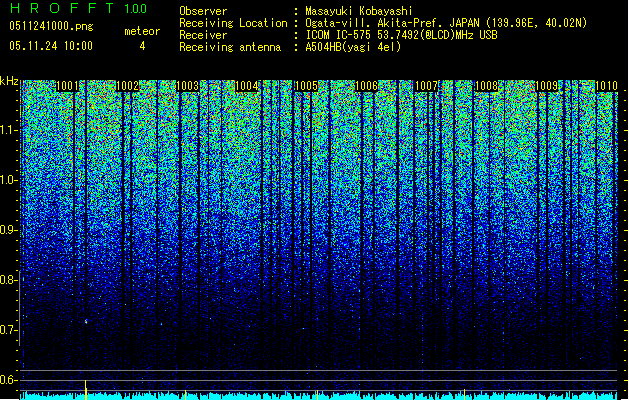The width and height of the screenshot is (629, 400).
Task: Click the 1002 time marker
Action: coord(127,86)
